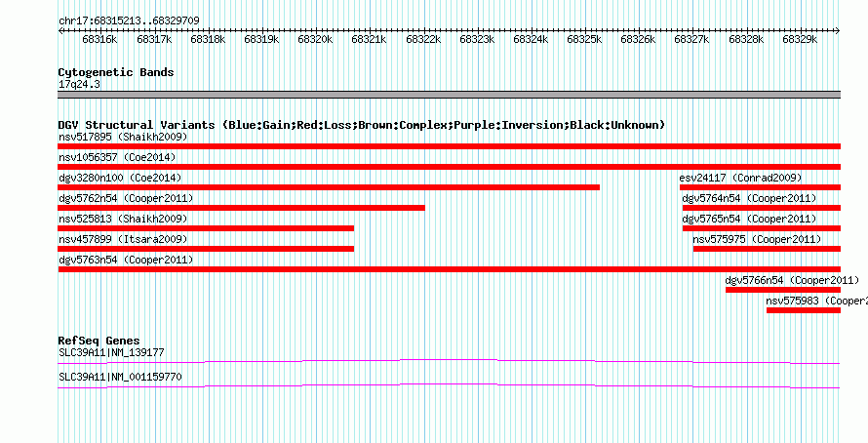
Task: Click the chr17:68315213..68329709 region label
Action: [x=129, y=20]
